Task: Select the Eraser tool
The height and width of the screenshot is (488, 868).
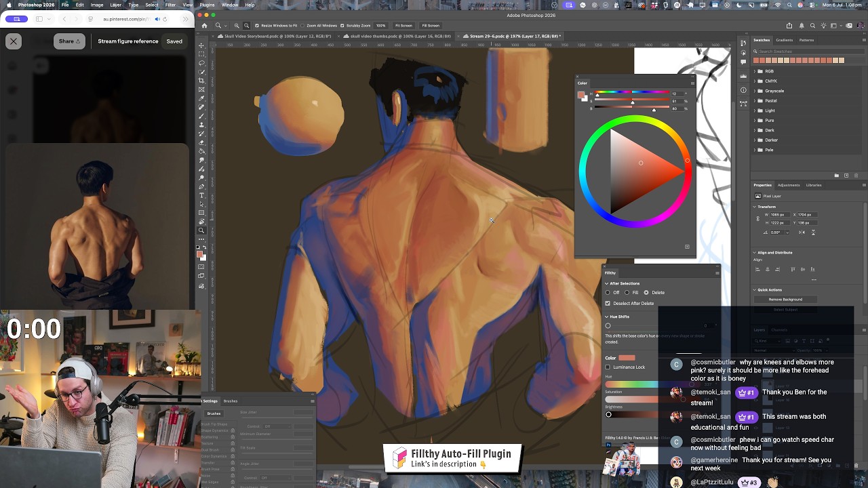Action: tap(201, 142)
